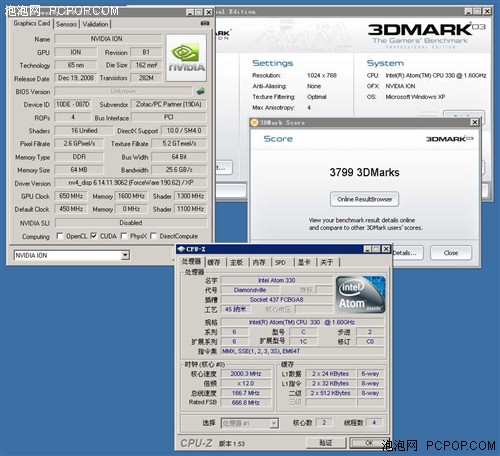Click the CPU-Z title bar icon
This screenshot has height=456, width=500.
coord(181,249)
